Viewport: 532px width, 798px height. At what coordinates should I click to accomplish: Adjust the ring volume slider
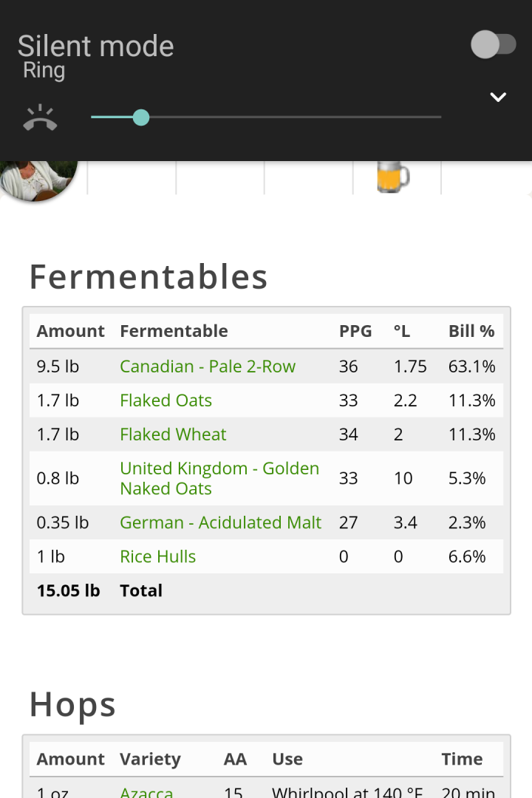point(266,117)
